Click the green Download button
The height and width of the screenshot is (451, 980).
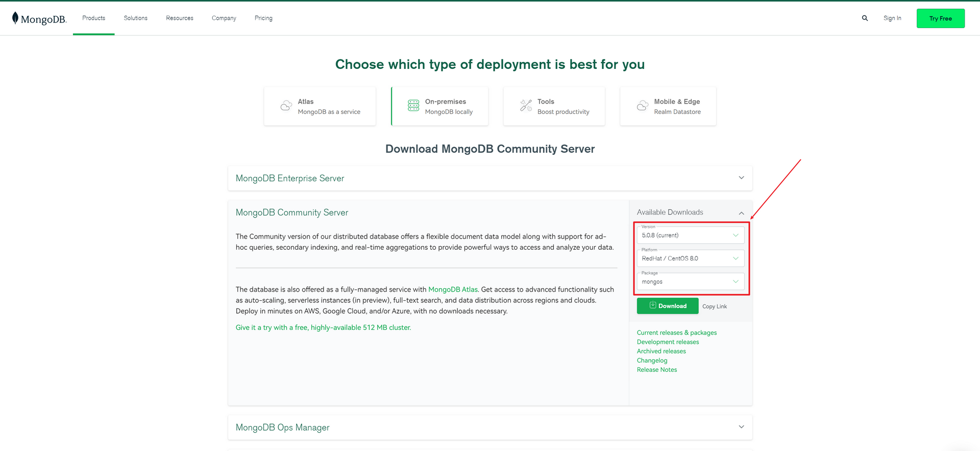coord(668,306)
